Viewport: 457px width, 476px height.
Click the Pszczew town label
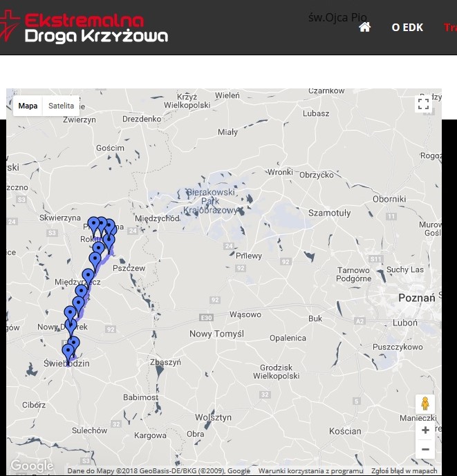(x=129, y=268)
